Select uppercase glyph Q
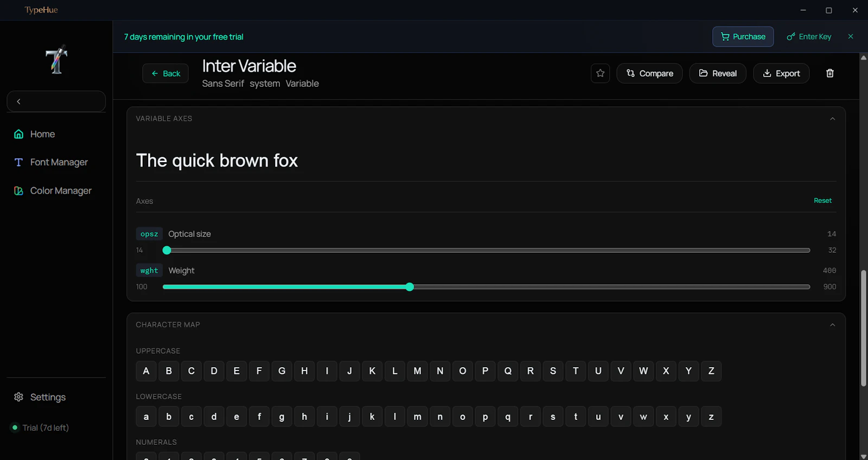Viewport: 868px width, 460px height. coord(508,371)
